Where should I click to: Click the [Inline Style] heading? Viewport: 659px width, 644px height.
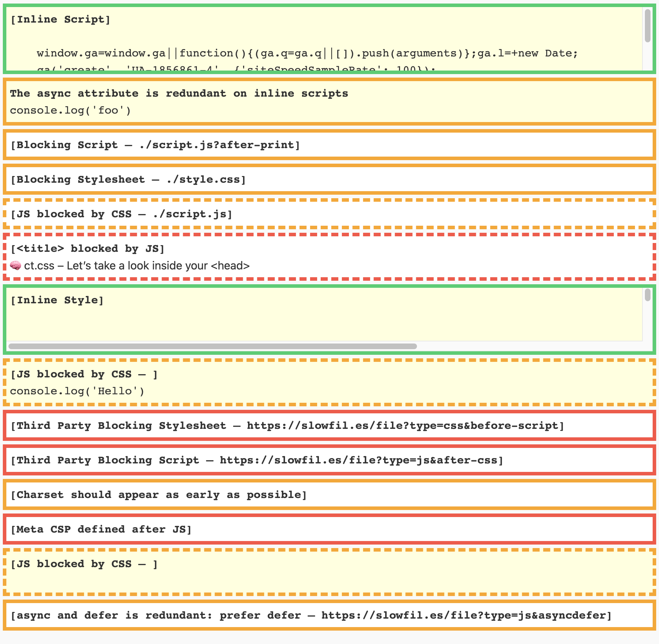click(57, 300)
